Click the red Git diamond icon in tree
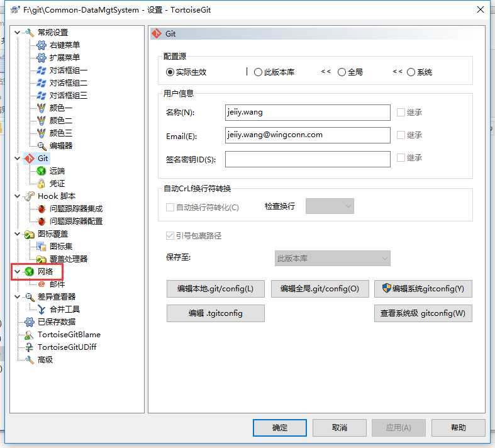 (30, 159)
